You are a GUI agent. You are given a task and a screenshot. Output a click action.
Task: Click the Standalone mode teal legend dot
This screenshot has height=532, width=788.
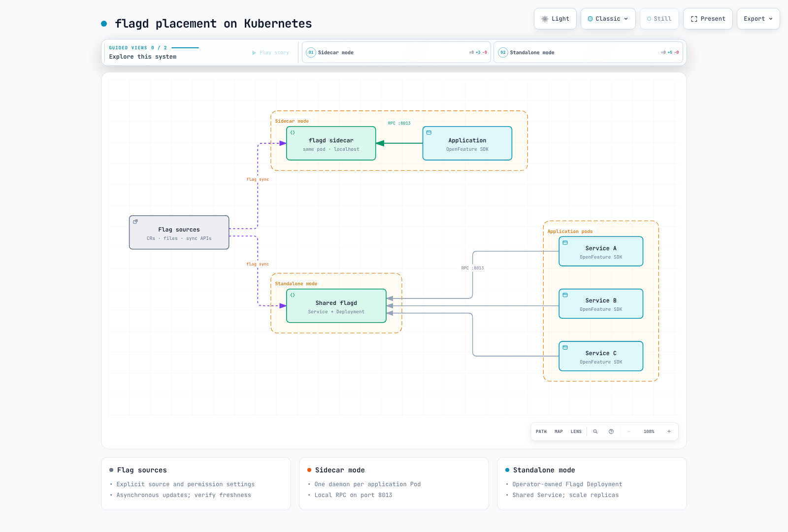click(x=507, y=470)
